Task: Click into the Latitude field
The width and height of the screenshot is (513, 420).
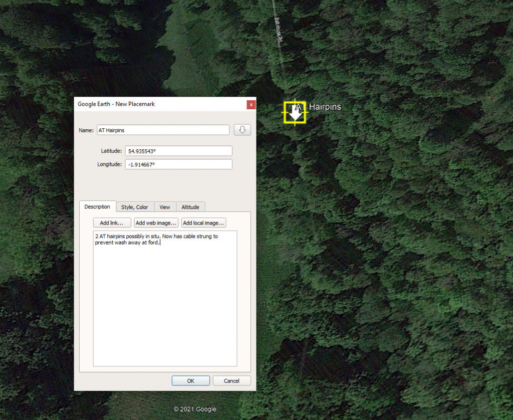Action: click(178, 151)
